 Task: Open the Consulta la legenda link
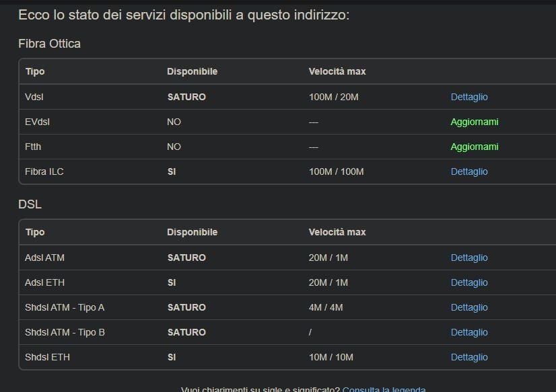pyautogui.click(x=384, y=389)
